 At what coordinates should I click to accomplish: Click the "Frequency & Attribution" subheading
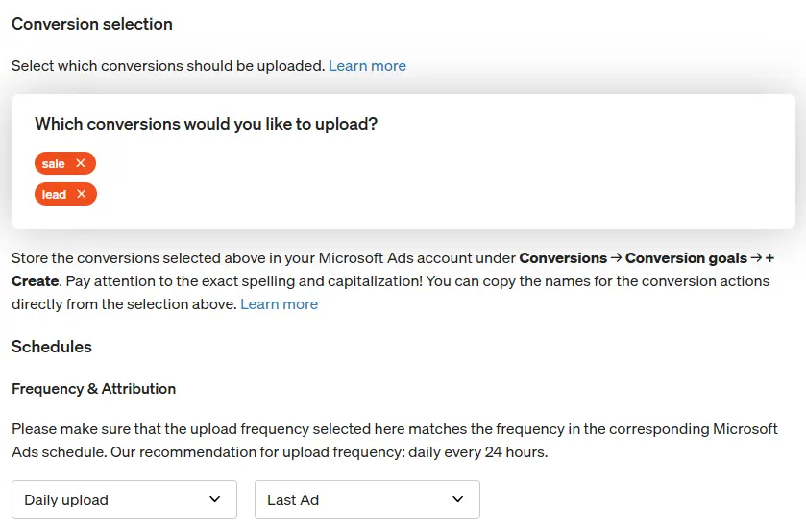point(93,389)
